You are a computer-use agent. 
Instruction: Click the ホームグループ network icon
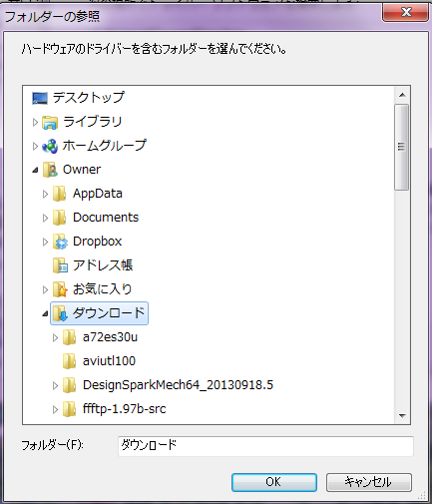coord(50,146)
